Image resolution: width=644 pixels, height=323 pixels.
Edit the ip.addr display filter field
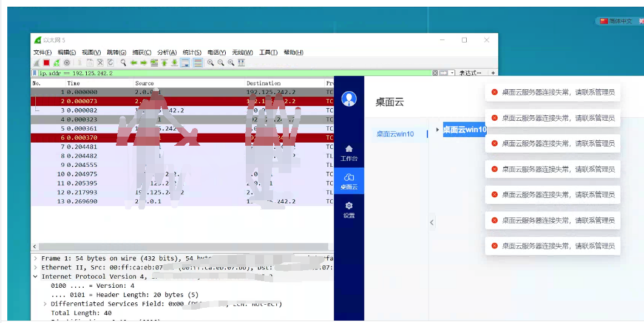click(x=234, y=73)
